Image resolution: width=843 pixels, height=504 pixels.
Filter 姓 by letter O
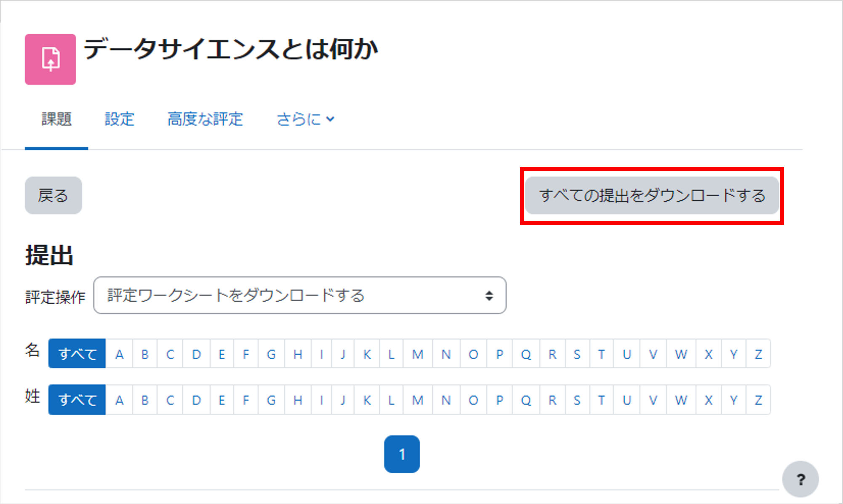[x=473, y=399]
